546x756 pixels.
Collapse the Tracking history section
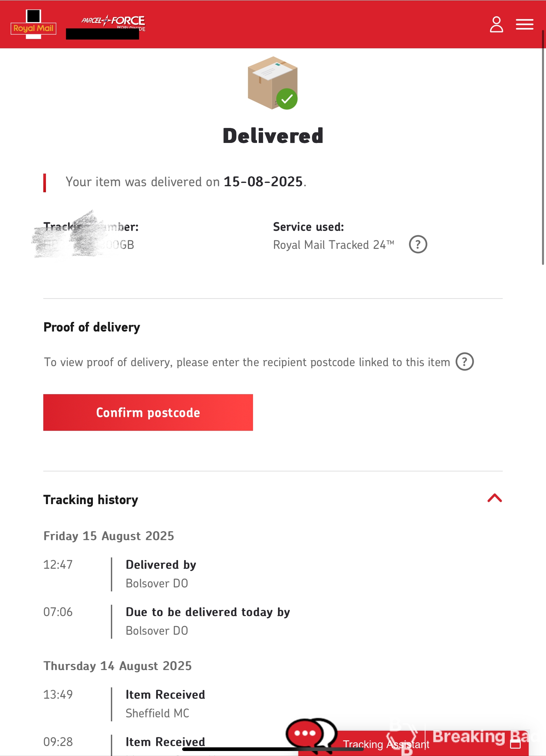tap(494, 498)
